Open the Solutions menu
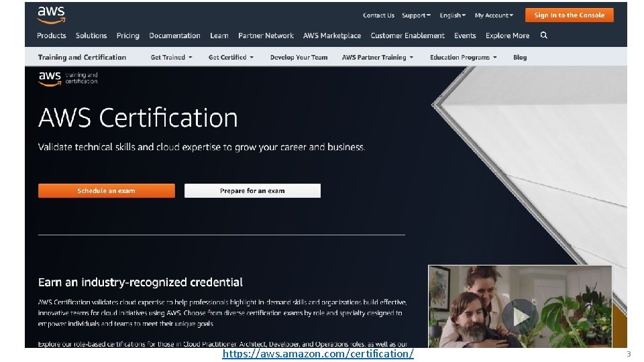 pyautogui.click(x=91, y=36)
